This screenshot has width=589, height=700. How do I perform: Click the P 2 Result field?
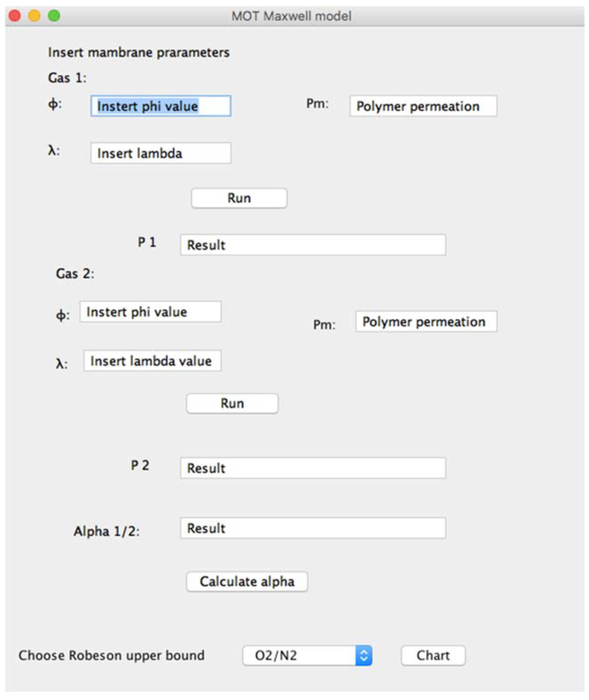pyautogui.click(x=313, y=468)
